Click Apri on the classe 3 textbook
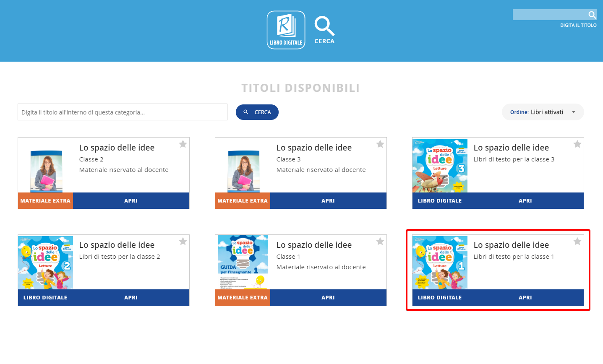This screenshot has height=364, width=603. tap(525, 201)
